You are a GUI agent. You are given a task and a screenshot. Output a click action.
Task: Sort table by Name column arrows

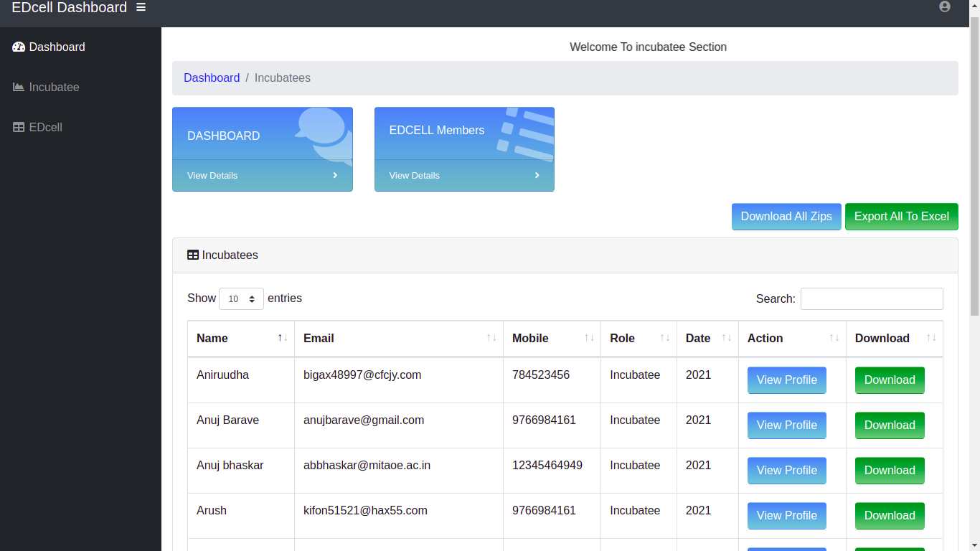(283, 338)
